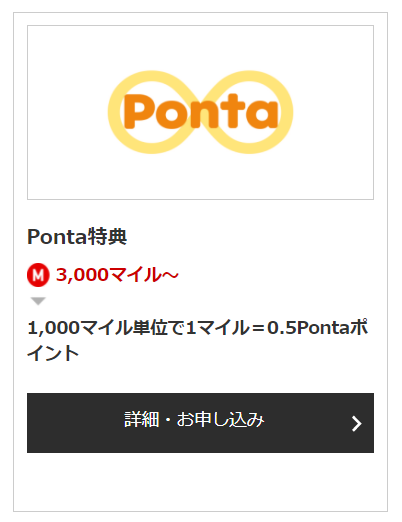Image resolution: width=402 pixels, height=522 pixels.
Task: Click the white chevron arrow on the dark button
Action: pyautogui.click(x=357, y=424)
